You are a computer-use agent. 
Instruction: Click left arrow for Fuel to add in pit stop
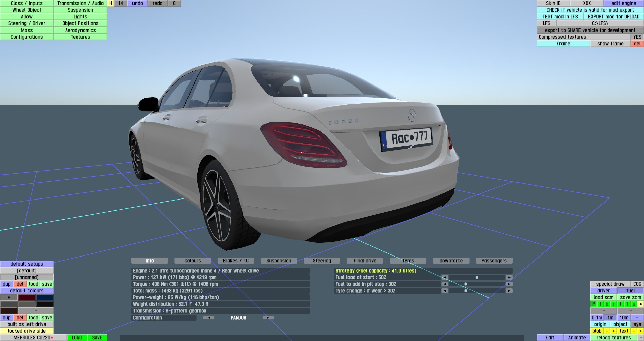click(x=445, y=284)
